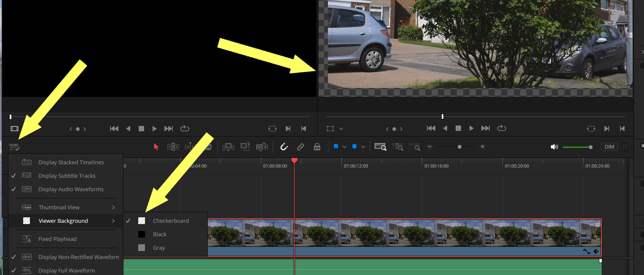This screenshot has width=644, height=275.
Task: Click the Detail Zoom icon
Action: (x=397, y=147)
